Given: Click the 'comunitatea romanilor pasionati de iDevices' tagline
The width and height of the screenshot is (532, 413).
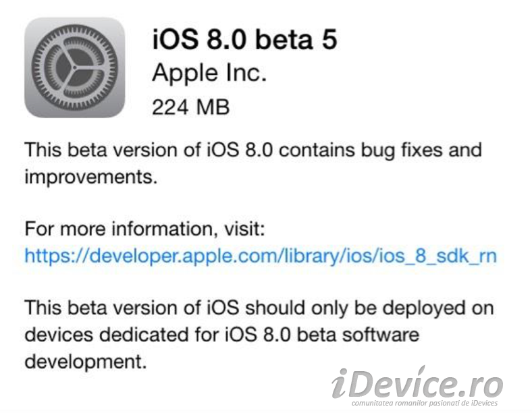Looking at the screenshot, I should (x=425, y=403).
